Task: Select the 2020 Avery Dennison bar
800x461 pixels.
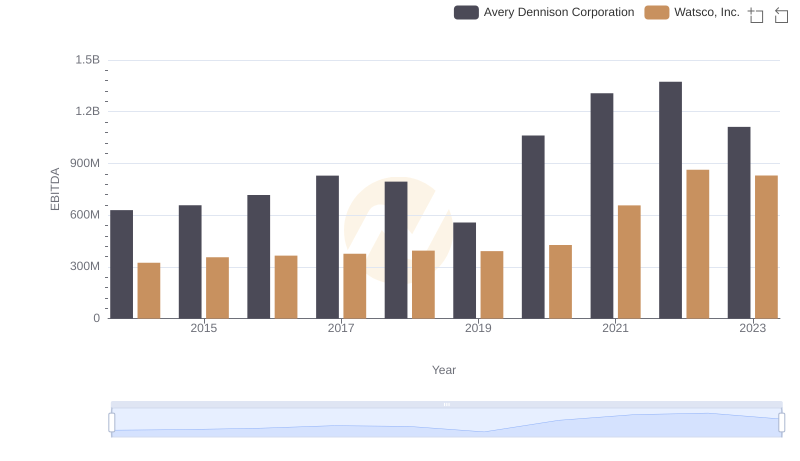Action: 533,227
